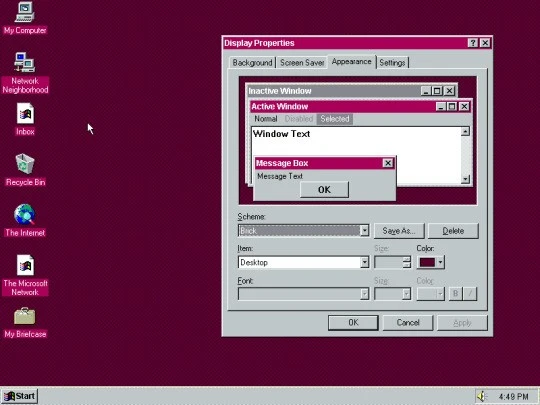Click the question mark help button
540x405 pixels.
[472, 43]
